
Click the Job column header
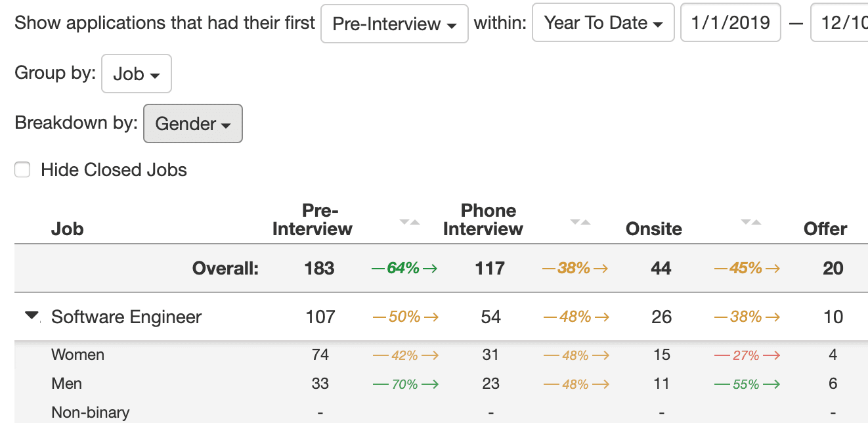(67, 229)
